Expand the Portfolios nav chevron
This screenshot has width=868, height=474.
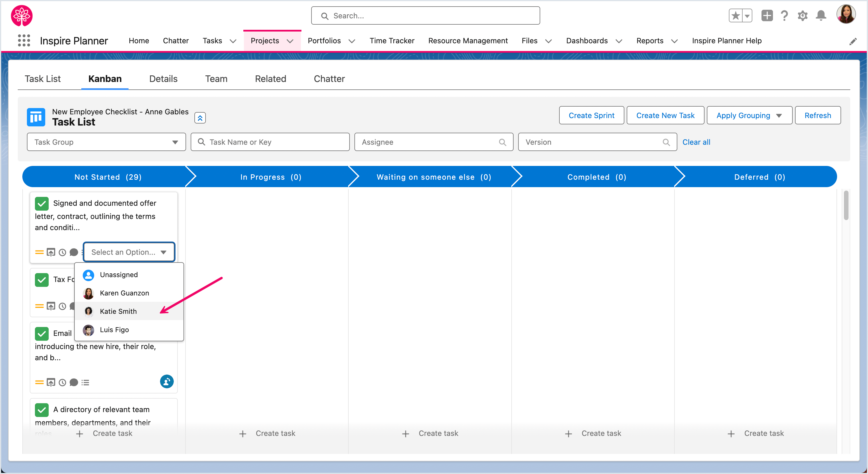click(x=352, y=41)
